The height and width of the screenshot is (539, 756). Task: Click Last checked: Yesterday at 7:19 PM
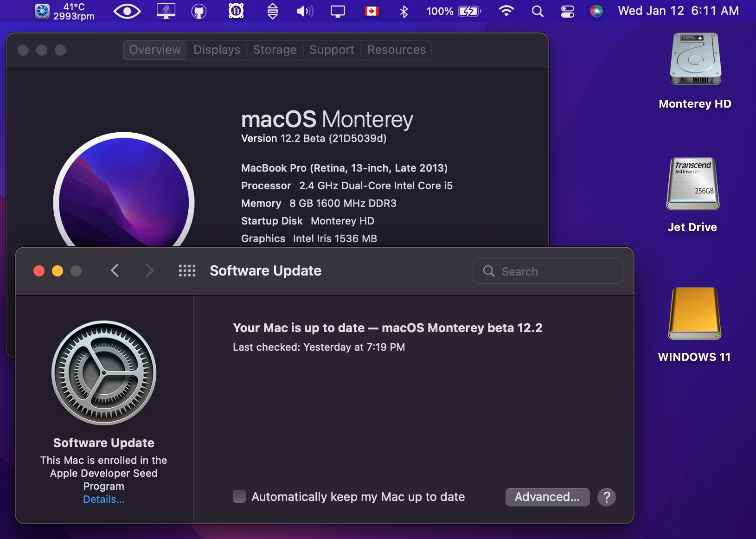click(319, 347)
